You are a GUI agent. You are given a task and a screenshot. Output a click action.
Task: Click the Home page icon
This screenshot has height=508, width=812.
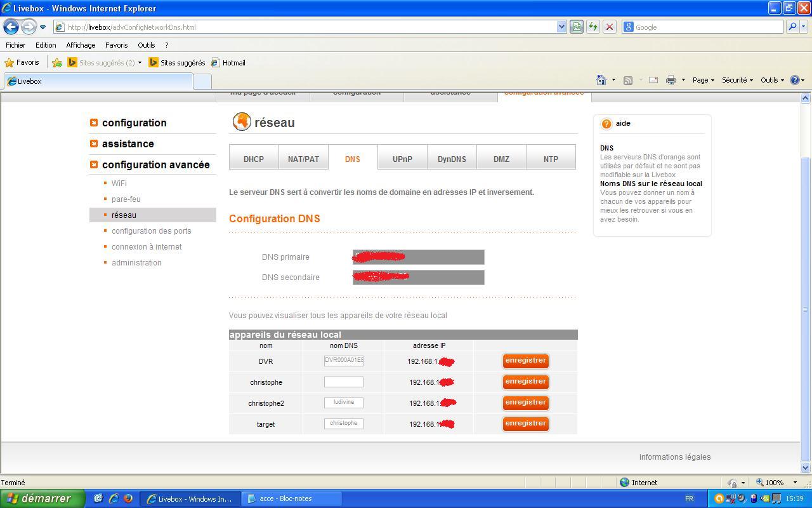[x=601, y=80]
